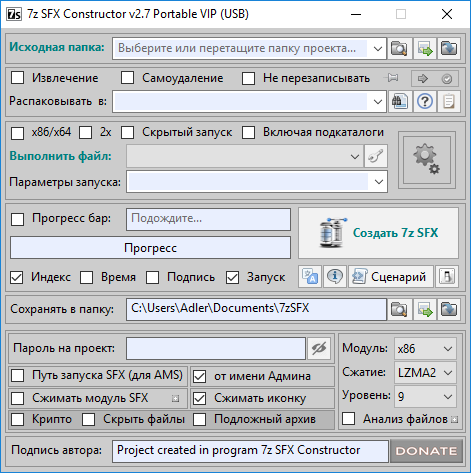
Task: Open the info icon near Сценарий
Action: [x=335, y=277]
